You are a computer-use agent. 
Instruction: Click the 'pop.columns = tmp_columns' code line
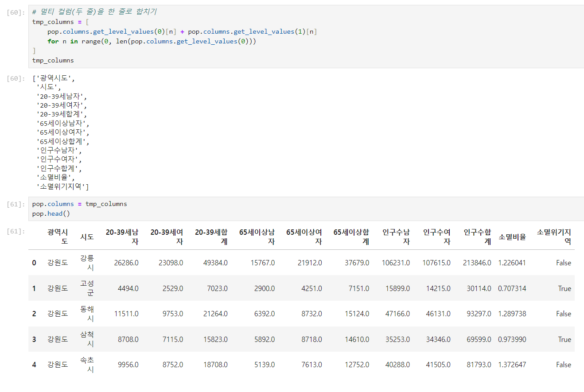(x=80, y=204)
